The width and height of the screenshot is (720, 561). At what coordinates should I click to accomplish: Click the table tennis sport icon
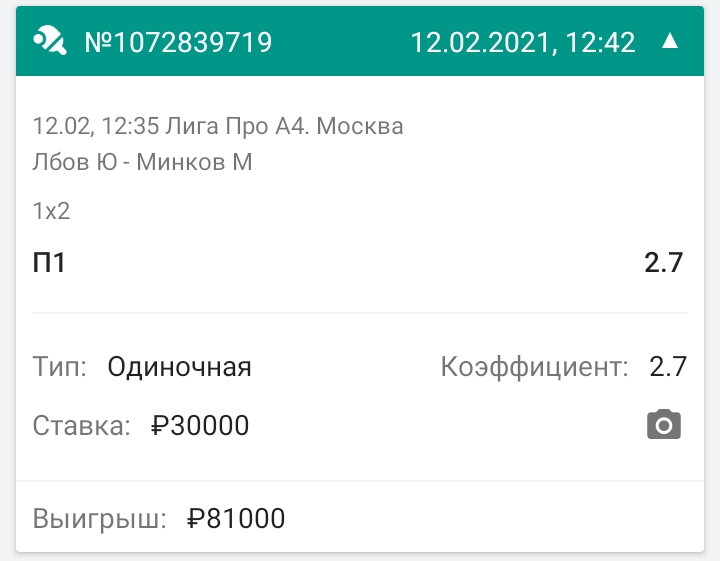click(x=50, y=41)
